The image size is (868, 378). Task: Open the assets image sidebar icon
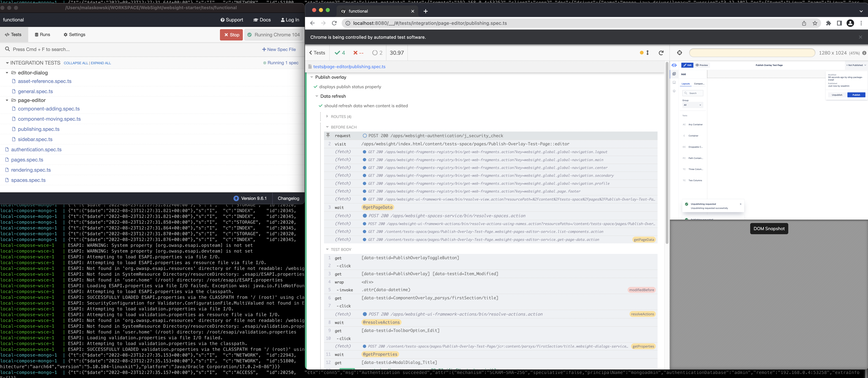point(674,83)
